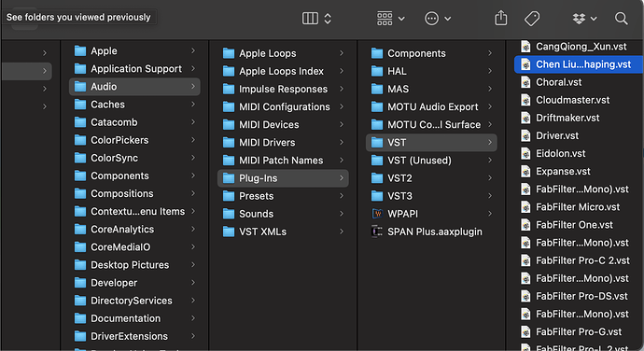Select the MIDI Devices folder
Viewport: 644px width, 351px height.
[x=283, y=124]
